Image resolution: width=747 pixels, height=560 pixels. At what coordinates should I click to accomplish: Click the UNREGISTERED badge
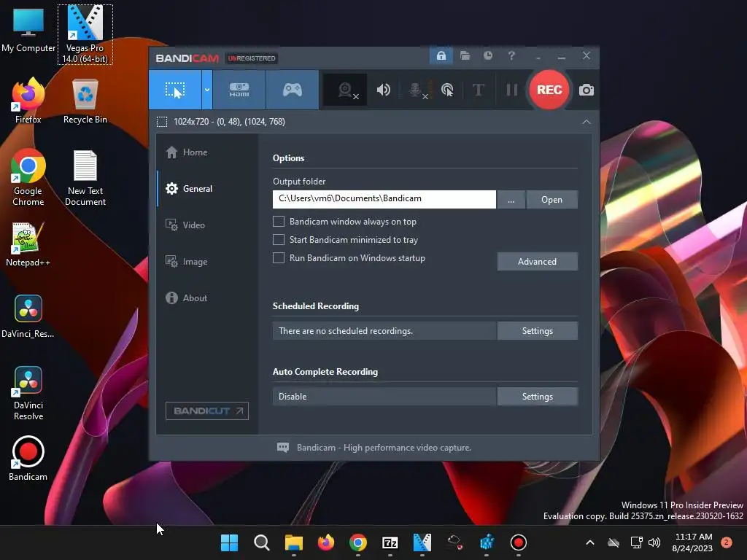pos(252,58)
